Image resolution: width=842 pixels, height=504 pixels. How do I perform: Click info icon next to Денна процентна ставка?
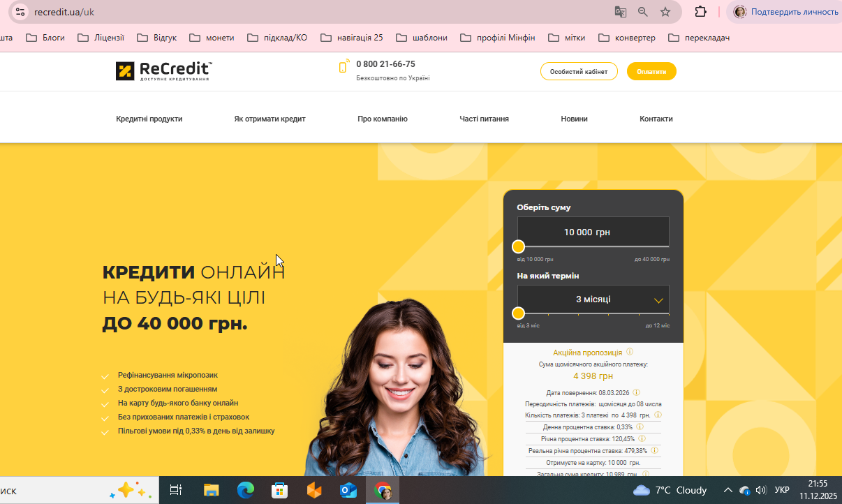pyautogui.click(x=640, y=427)
